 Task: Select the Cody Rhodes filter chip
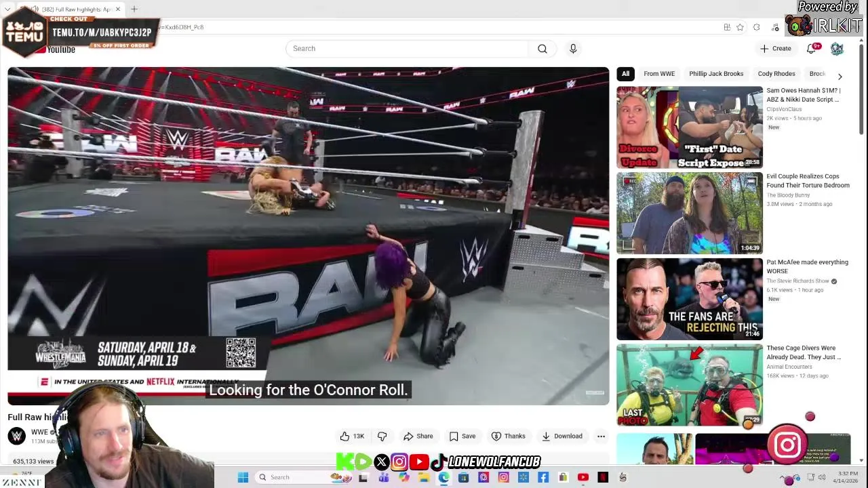click(776, 74)
